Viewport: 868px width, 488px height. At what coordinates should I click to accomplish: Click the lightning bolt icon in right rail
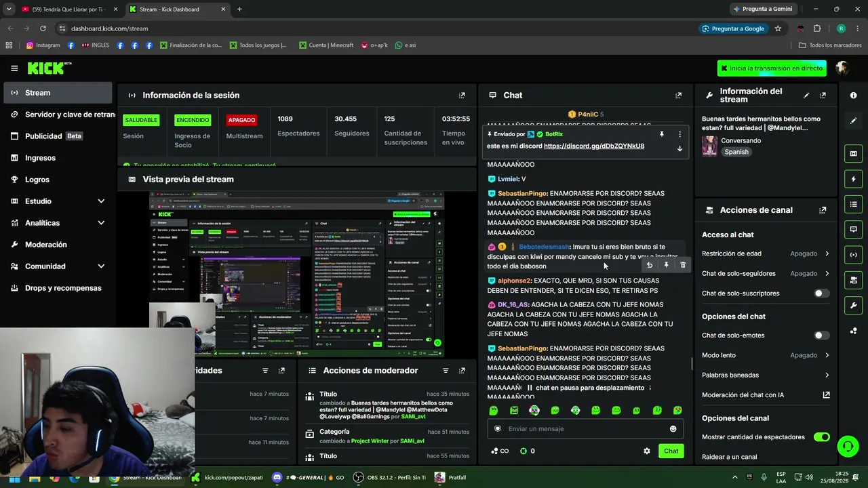(x=853, y=179)
